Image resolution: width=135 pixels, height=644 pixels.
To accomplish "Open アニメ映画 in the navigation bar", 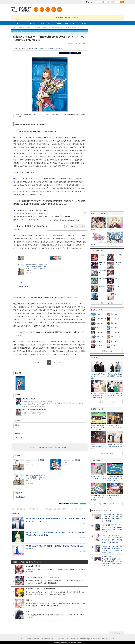I will point(82,23).
